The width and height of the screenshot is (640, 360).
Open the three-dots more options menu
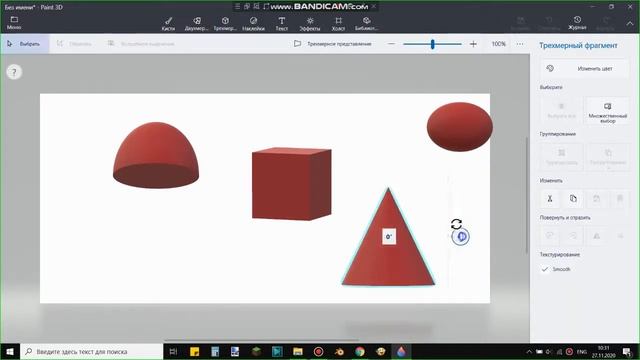click(520, 44)
